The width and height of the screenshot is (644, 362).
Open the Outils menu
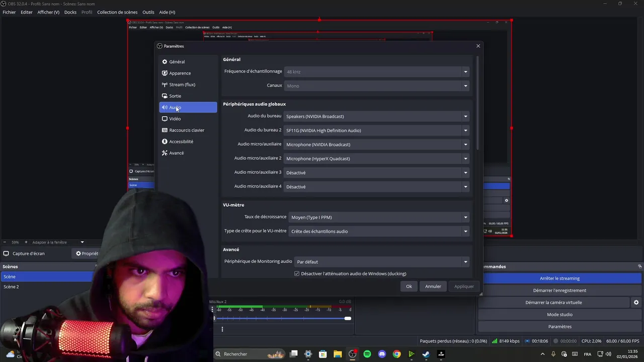[148, 12]
